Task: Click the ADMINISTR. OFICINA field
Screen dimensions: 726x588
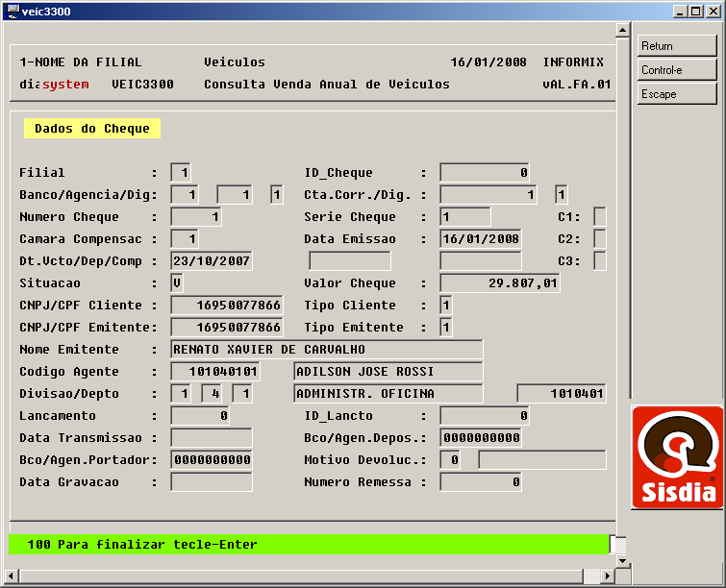Action: click(x=388, y=394)
